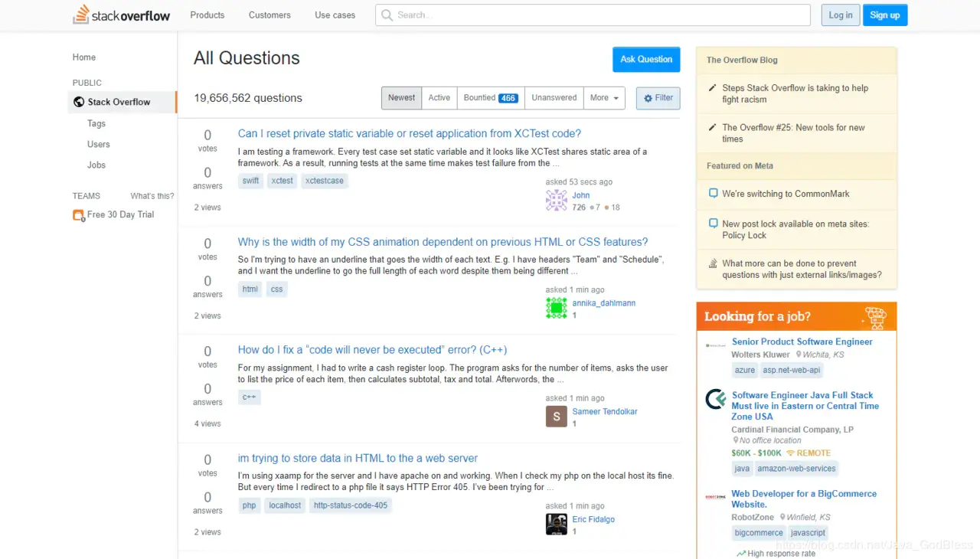980x559 pixels.
Task: Open the code never executed question
Action: [372, 350]
